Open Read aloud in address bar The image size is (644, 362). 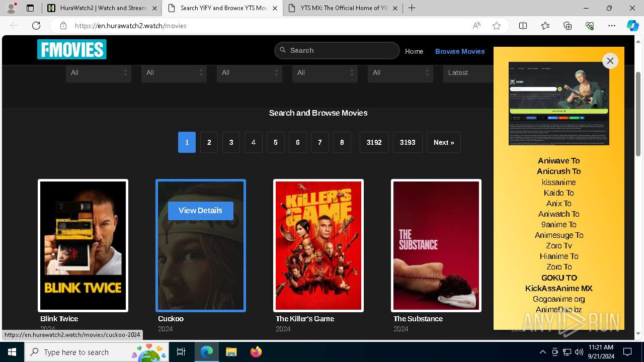coord(476,26)
